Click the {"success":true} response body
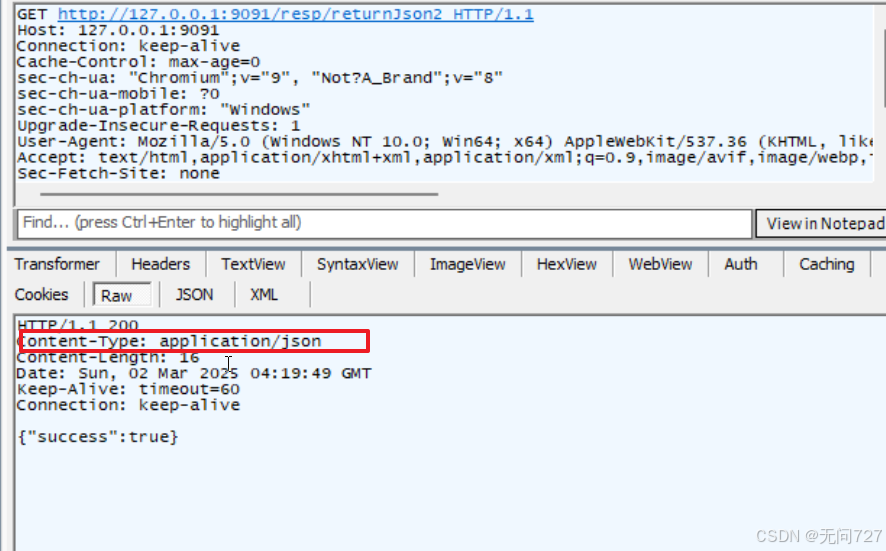The height and width of the screenshot is (551, 886). [x=98, y=436]
